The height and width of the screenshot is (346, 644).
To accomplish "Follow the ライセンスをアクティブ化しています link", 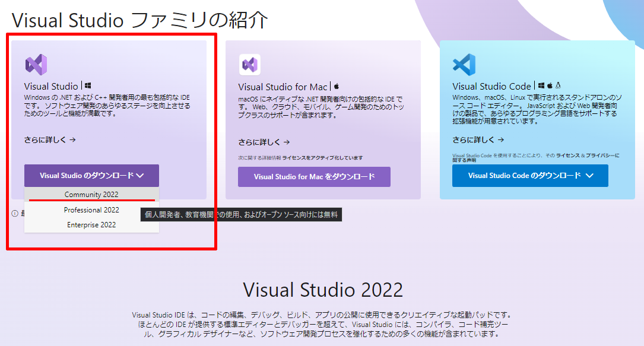I will pyautogui.click(x=322, y=158).
